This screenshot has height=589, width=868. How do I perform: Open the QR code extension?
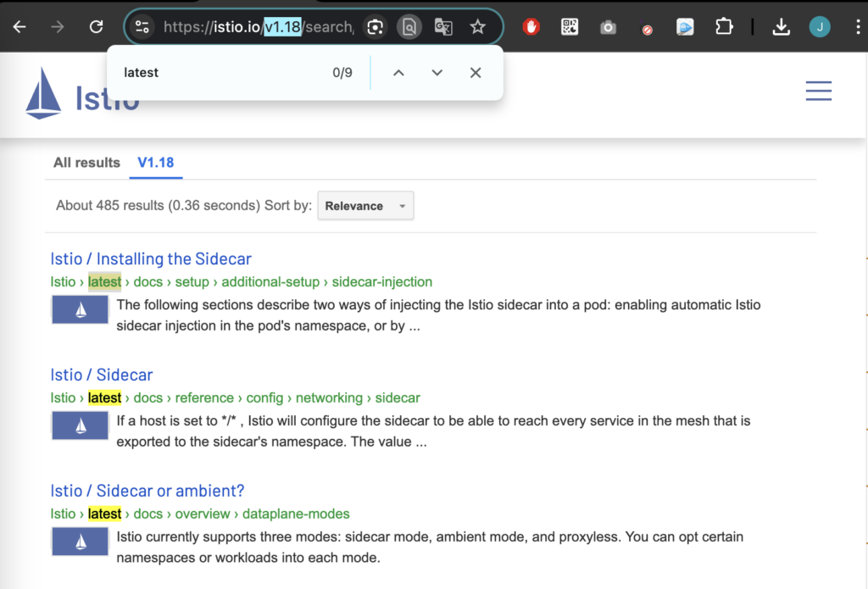570,26
